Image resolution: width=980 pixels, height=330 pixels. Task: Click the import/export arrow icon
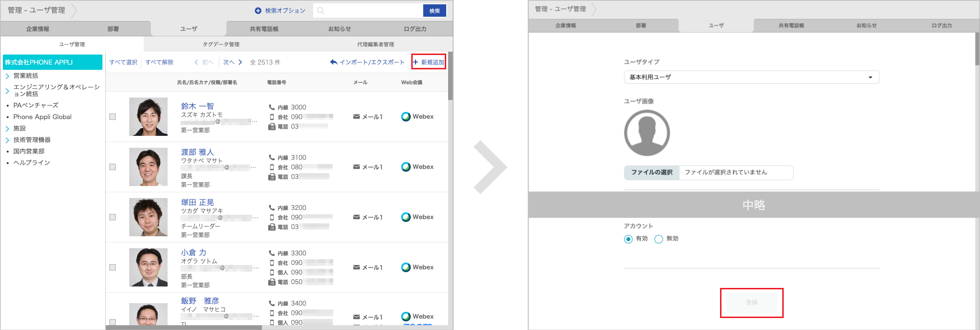coord(334,62)
